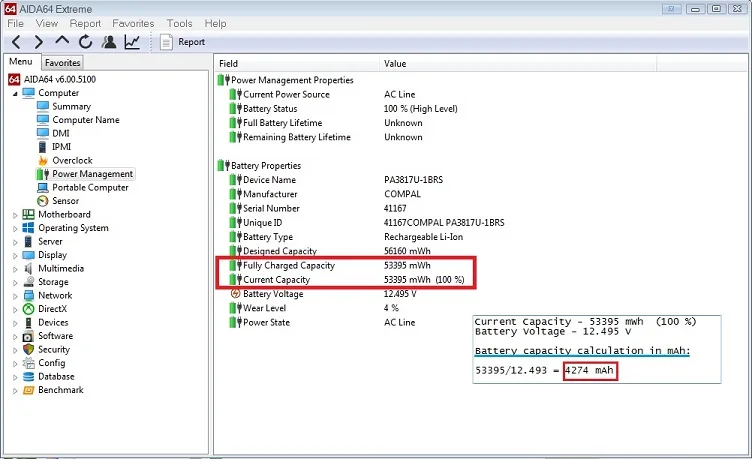Go forward with the right arrow toolbar icon
The height and width of the screenshot is (459, 752).
[39, 42]
